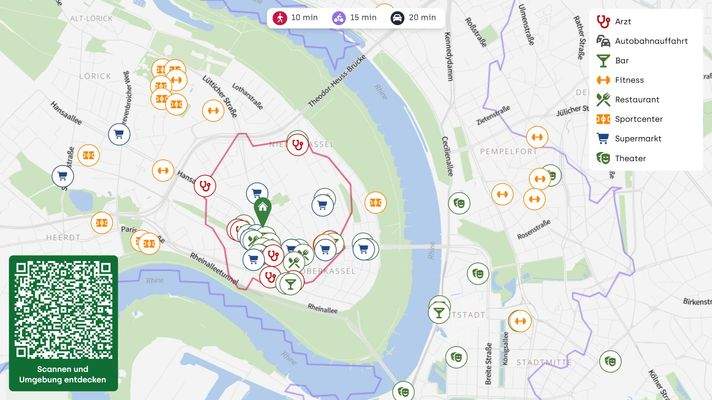Click the supermarket marker near Hansaallee street
712x400 pixels.
tap(119, 134)
